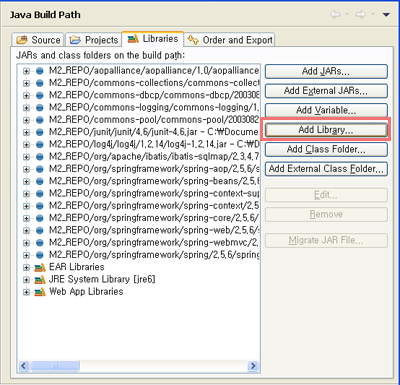Open the Order and Export tab
Viewport: 400px width, 385px height.
coord(230,40)
